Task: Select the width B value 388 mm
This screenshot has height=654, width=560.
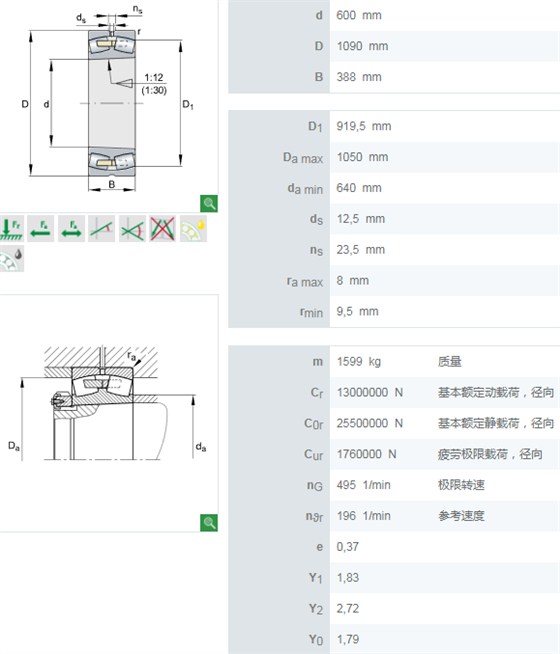Action: point(359,77)
